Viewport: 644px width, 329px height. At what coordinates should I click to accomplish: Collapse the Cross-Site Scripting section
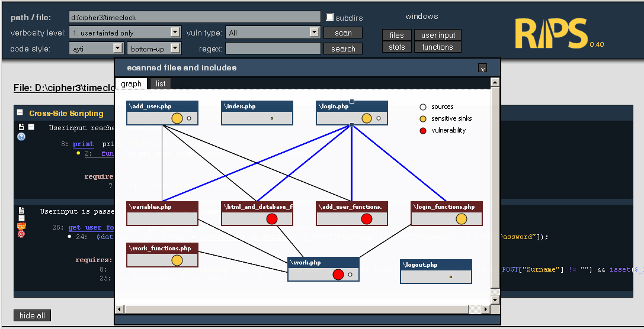[20, 113]
